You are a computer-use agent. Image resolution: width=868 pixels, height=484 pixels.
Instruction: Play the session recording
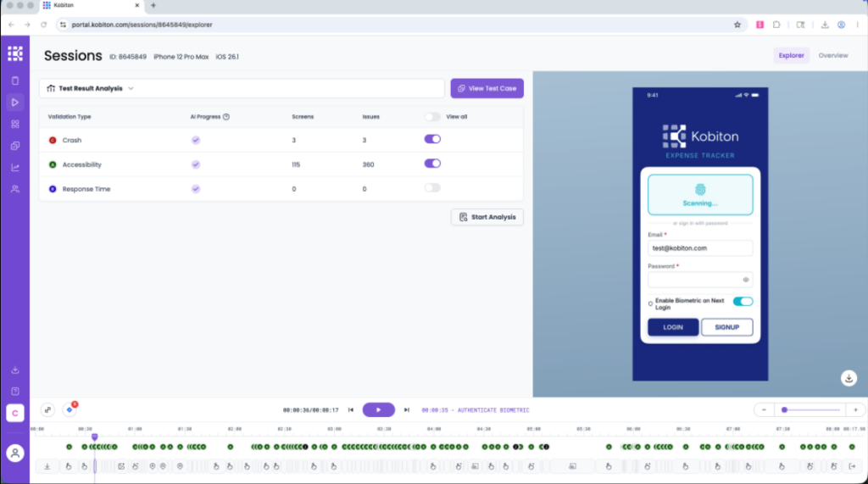coord(379,409)
